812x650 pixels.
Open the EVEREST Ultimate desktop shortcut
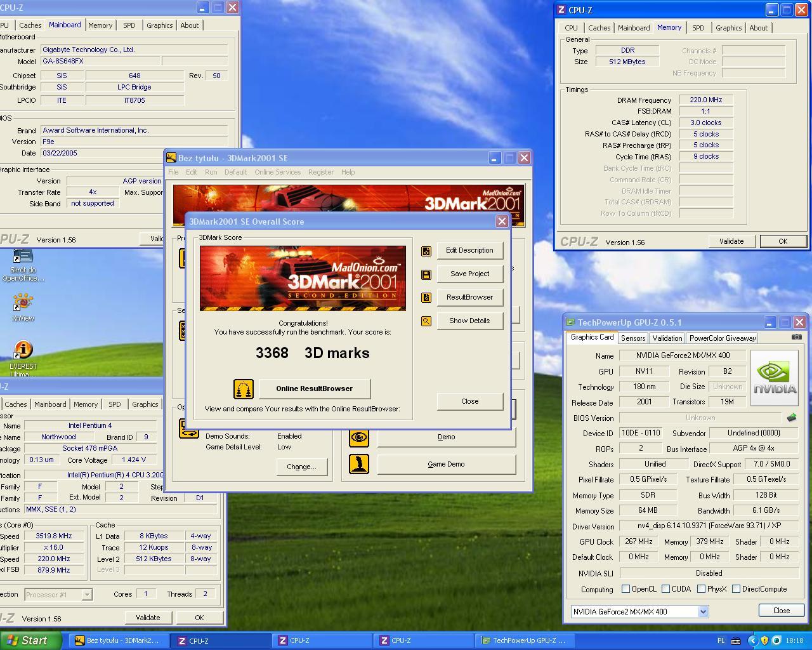pos(23,359)
